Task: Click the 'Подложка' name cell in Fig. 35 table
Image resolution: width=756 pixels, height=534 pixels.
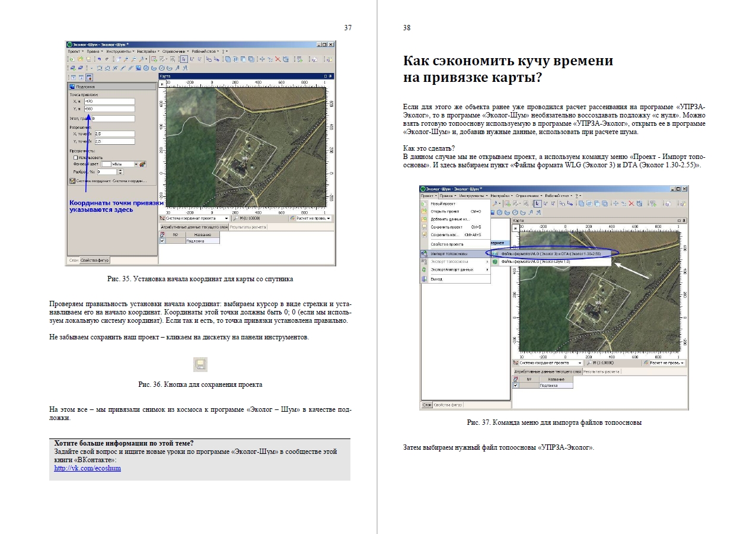Action: point(202,241)
